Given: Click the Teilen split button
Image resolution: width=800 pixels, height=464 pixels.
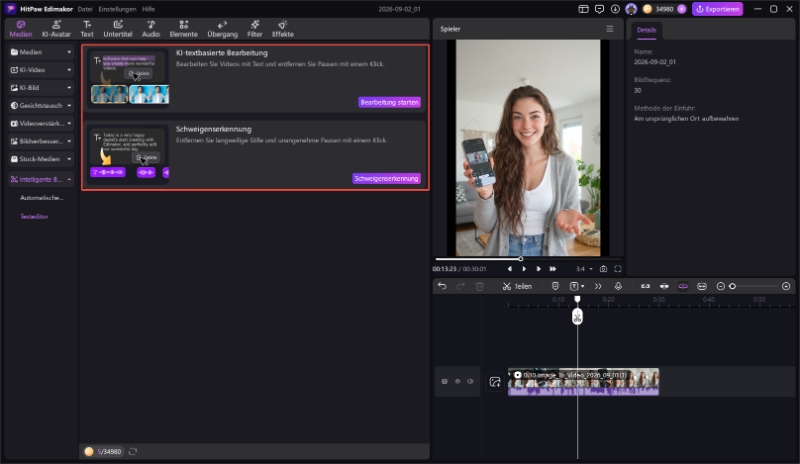Looking at the screenshot, I should [517, 286].
